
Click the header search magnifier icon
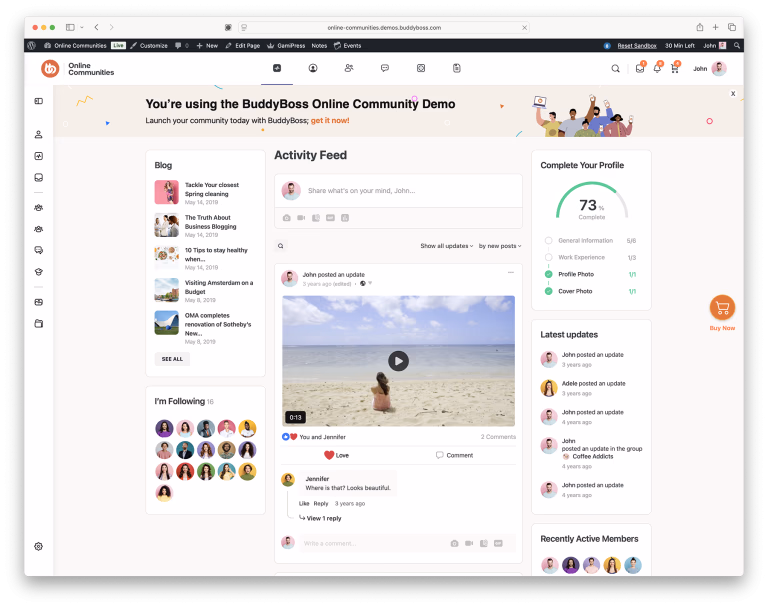[x=615, y=69]
